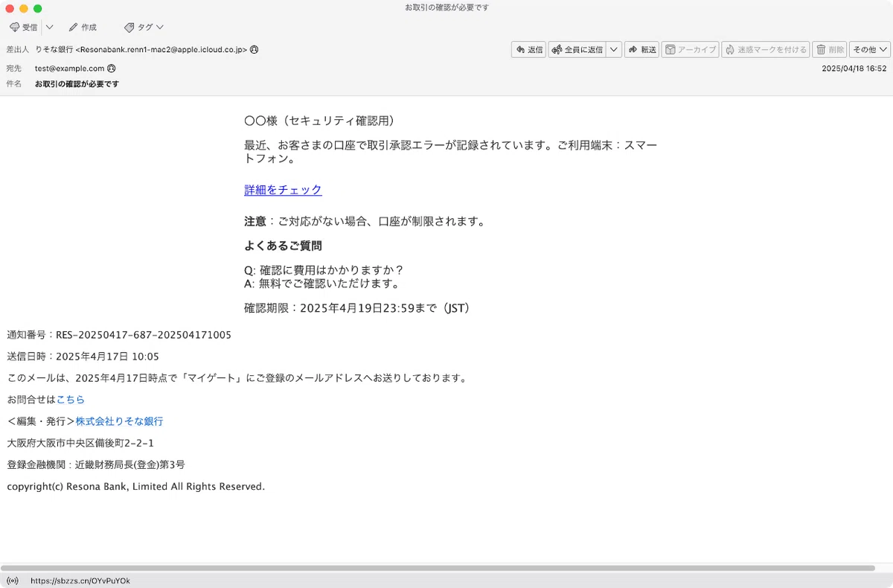Click the greeting ○○様（セキュリティ確認用）
Image resolution: width=893 pixels, height=588 pixels.
click(319, 121)
